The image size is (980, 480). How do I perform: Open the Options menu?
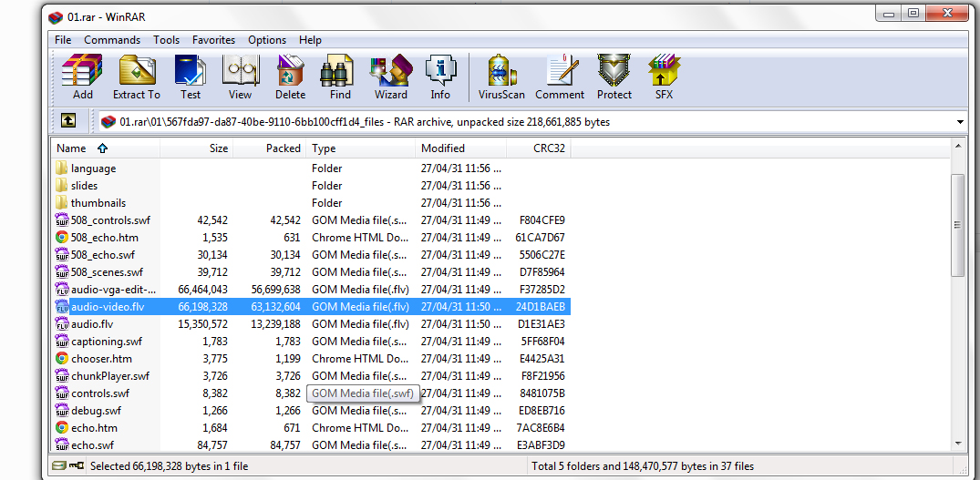coord(267,40)
